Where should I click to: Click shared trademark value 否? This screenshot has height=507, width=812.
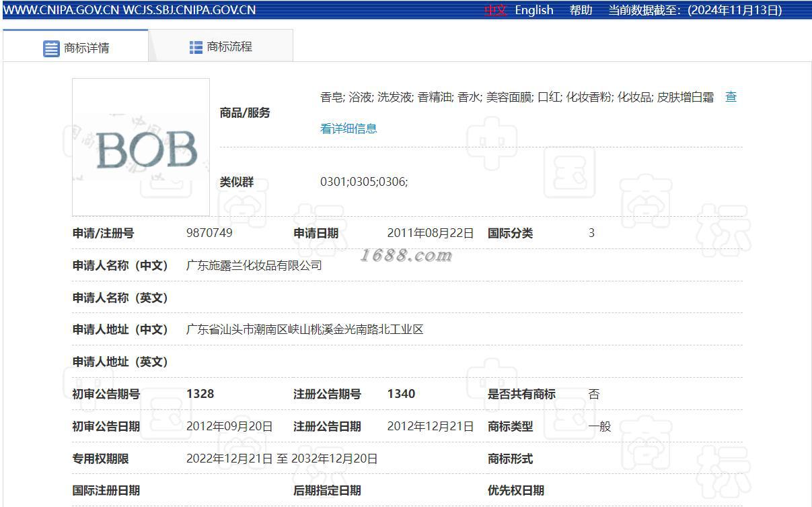(593, 394)
